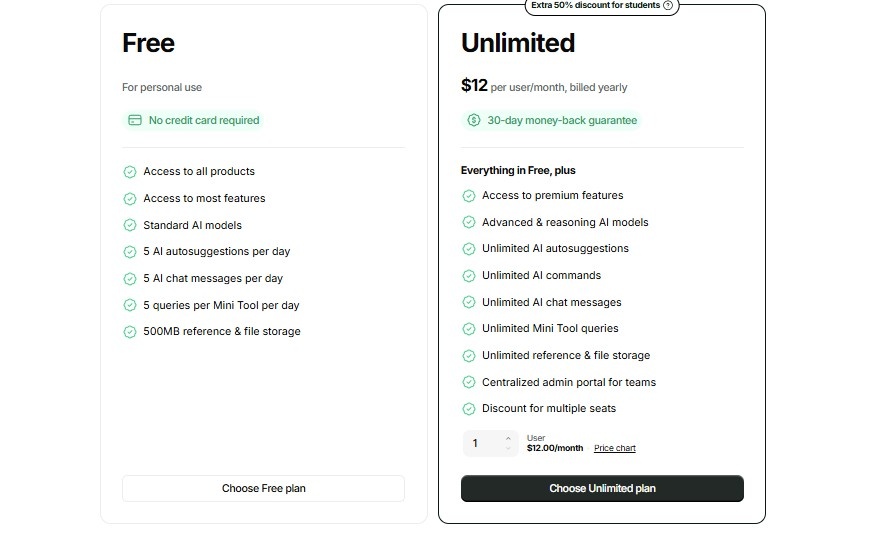The height and width of the screenshot is (559, 880).
Task: Click the credit card icon in Free plan
Action: tap(135, 120)
